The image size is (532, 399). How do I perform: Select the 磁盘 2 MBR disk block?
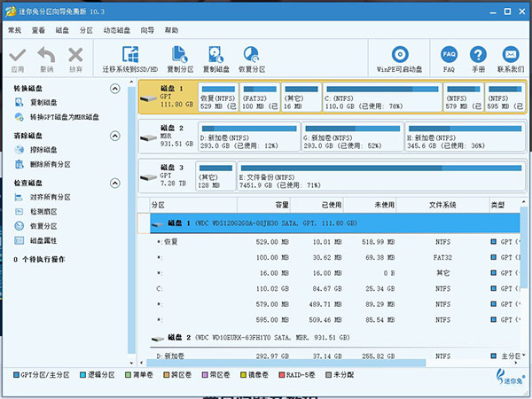164,135
